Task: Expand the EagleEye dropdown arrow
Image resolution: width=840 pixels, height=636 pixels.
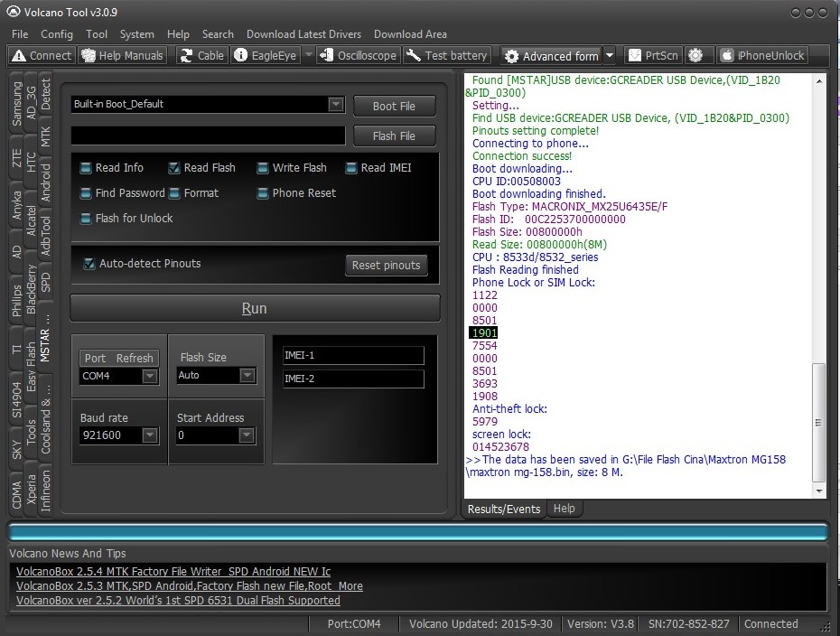Action: (x=309, y=54)
